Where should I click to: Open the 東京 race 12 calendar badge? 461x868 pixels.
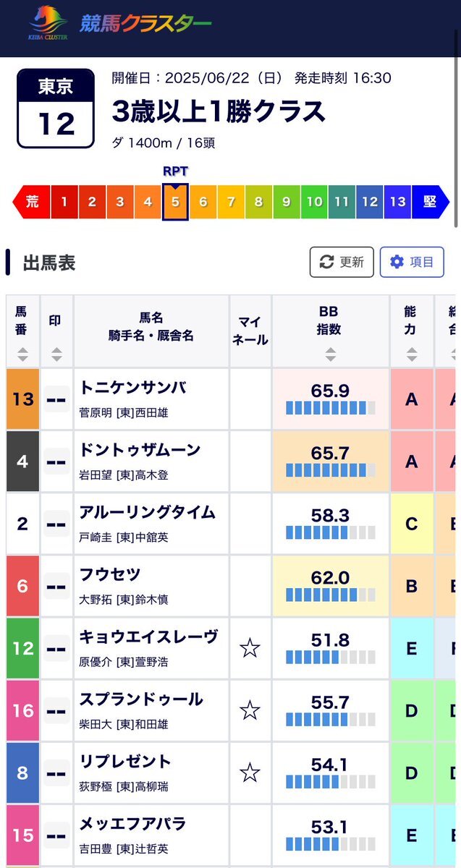(56, 109)
